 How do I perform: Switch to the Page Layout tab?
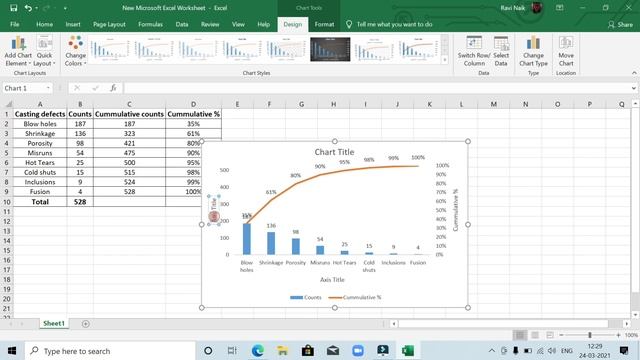109,24
